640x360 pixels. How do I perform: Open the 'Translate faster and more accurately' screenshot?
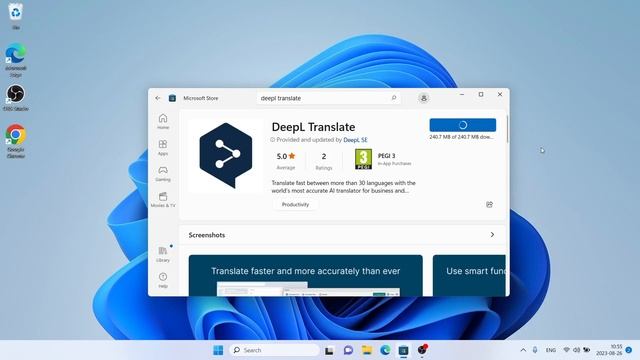[305, 276]
